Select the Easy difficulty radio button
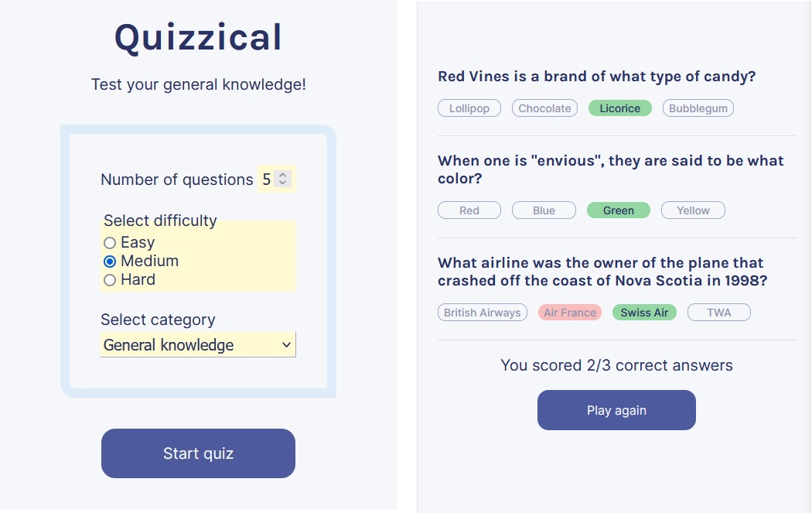 click(x=109, y=242)
